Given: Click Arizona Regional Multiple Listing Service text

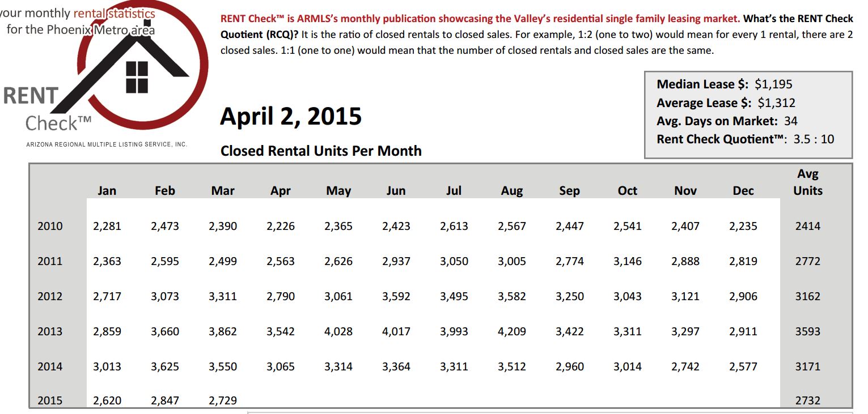Looking at the screenshot, I should (107, 144).
